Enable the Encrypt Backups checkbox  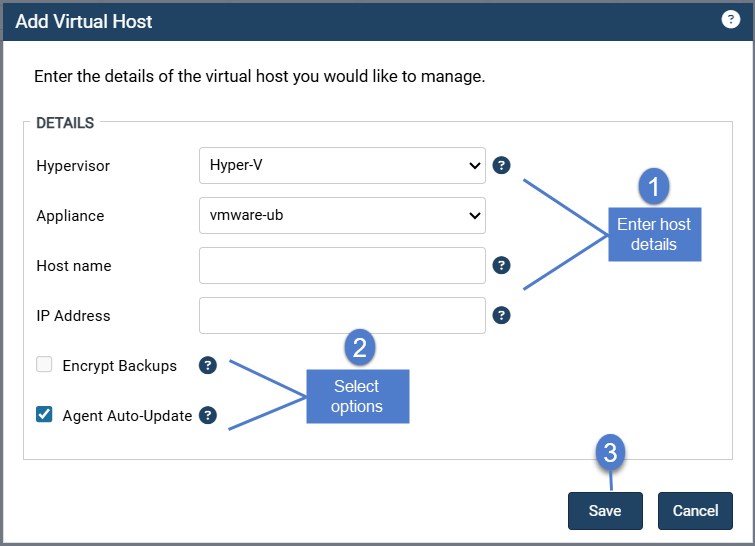[44, 365]
